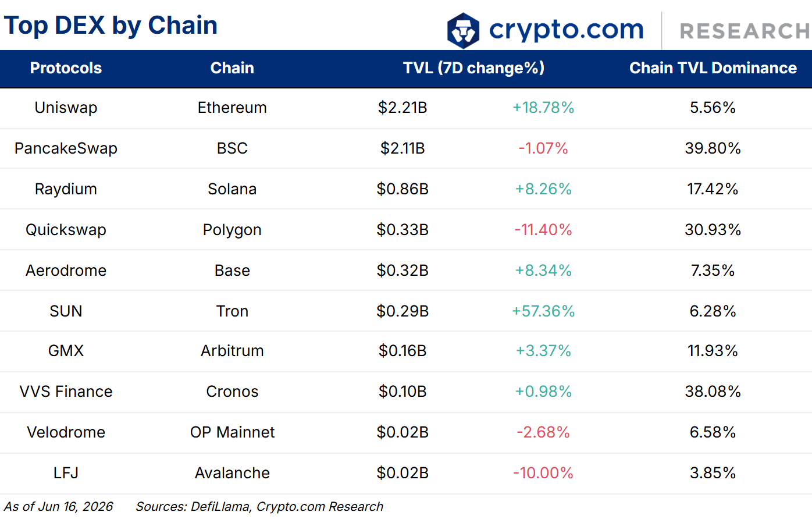Select the GMX Arbitrum chain cell
This screenshot has width=812, height=519.
(232, 351)
